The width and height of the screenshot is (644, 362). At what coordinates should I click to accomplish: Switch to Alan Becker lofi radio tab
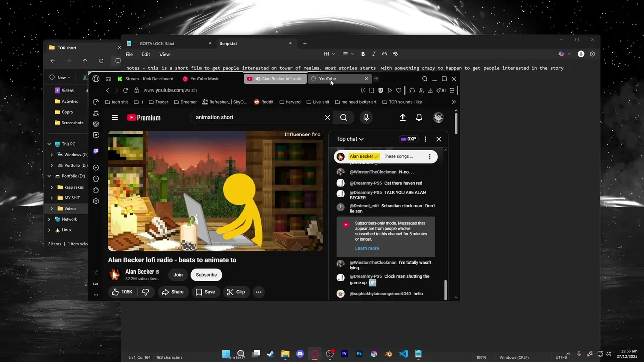coord(275,79)
